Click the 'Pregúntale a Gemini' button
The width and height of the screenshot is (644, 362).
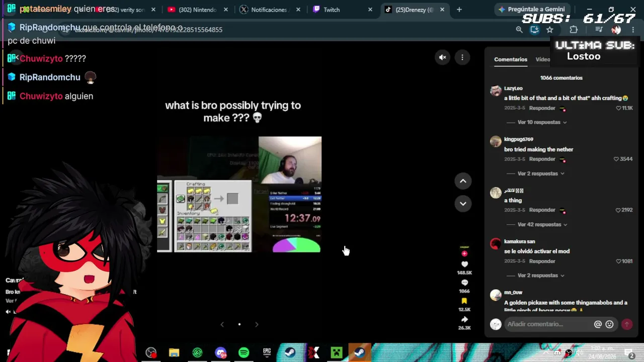531,10
